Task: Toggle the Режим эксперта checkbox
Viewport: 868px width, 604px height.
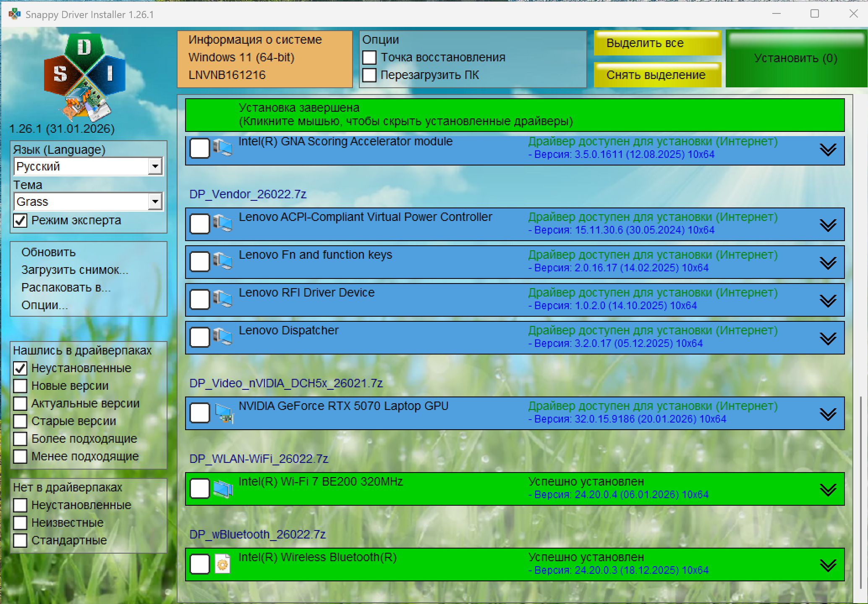Action: click(20, 221)
